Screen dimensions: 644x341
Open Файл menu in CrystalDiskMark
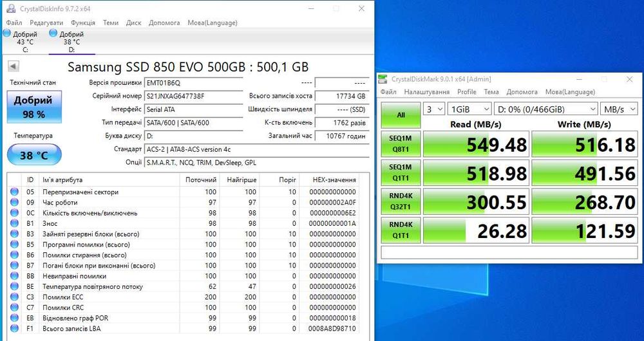coord(388,92)
